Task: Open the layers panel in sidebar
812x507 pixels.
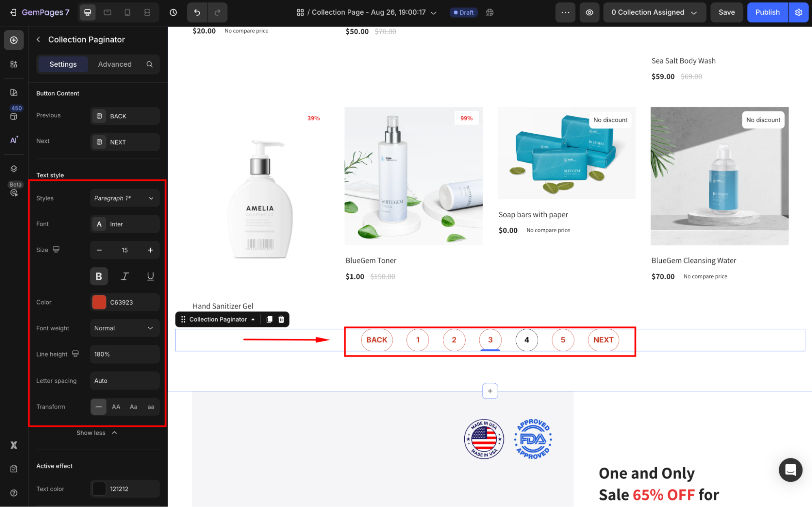Action: [x=14, y=169]
